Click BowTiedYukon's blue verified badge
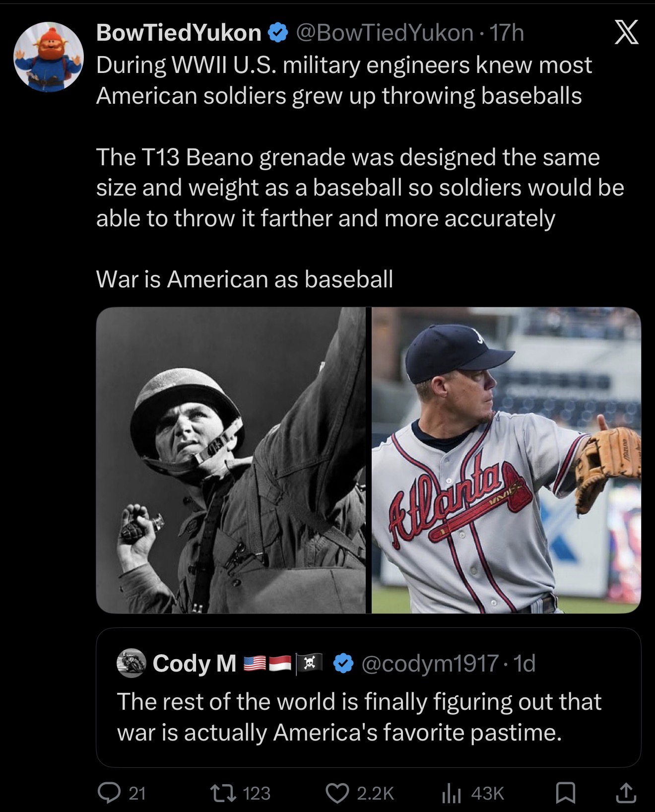 coord(277,33)
